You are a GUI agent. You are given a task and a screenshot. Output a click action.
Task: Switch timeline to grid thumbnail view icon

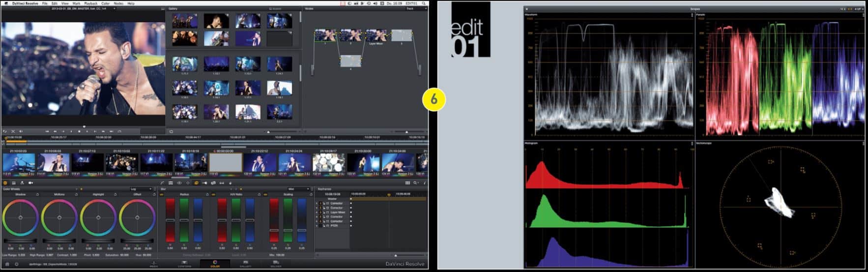click(407, 183)
